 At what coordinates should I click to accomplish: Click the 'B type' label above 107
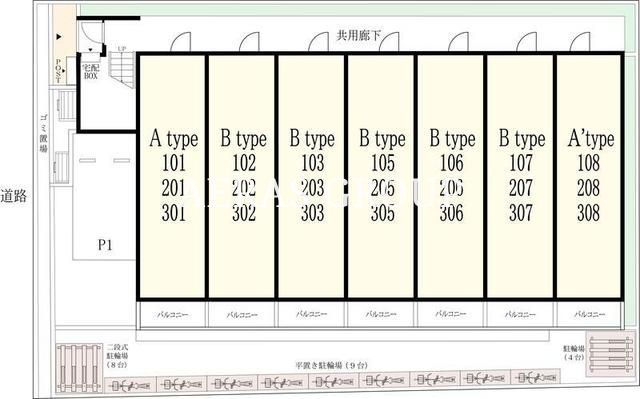click(522, 140)
